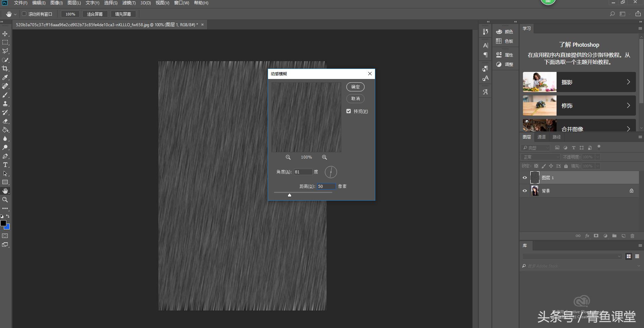Click the 取消 button

click(355, 98)
